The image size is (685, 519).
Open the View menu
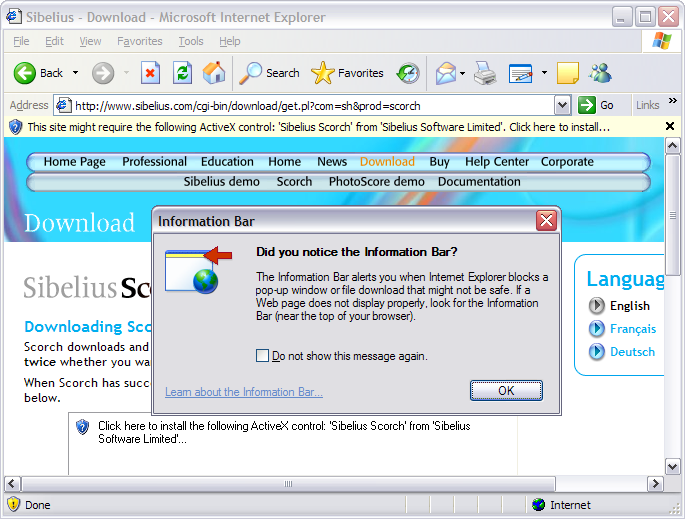tap(90, 41)
